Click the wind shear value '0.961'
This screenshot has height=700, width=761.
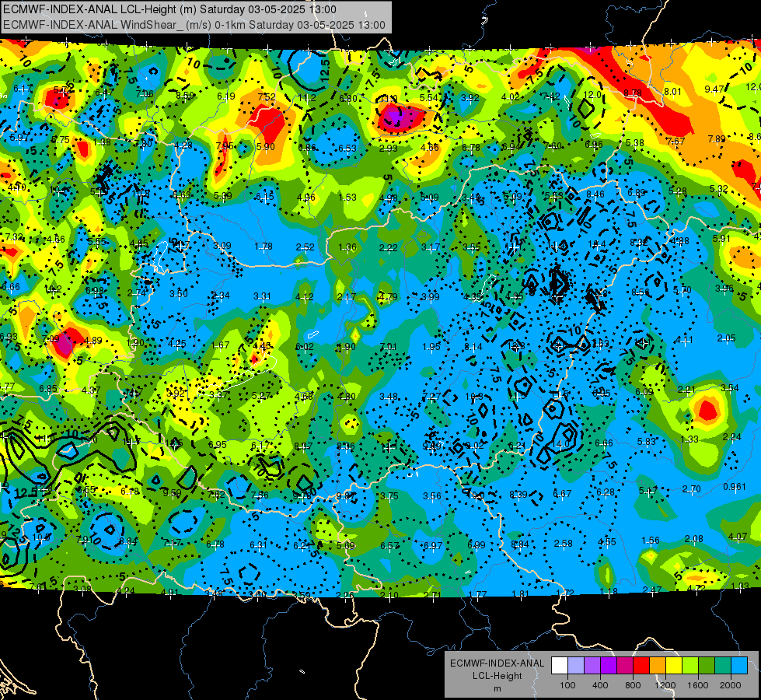coord(735,487)
